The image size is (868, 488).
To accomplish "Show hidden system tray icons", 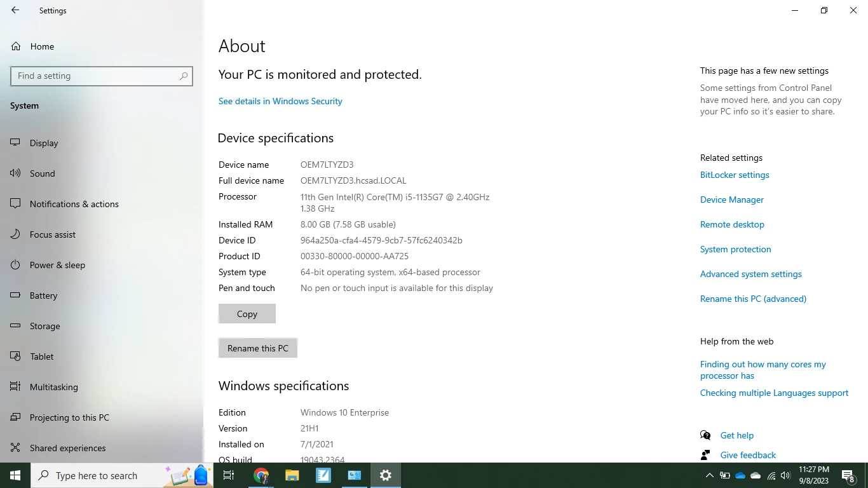I will pyautogui.click(x=709, y=475).
